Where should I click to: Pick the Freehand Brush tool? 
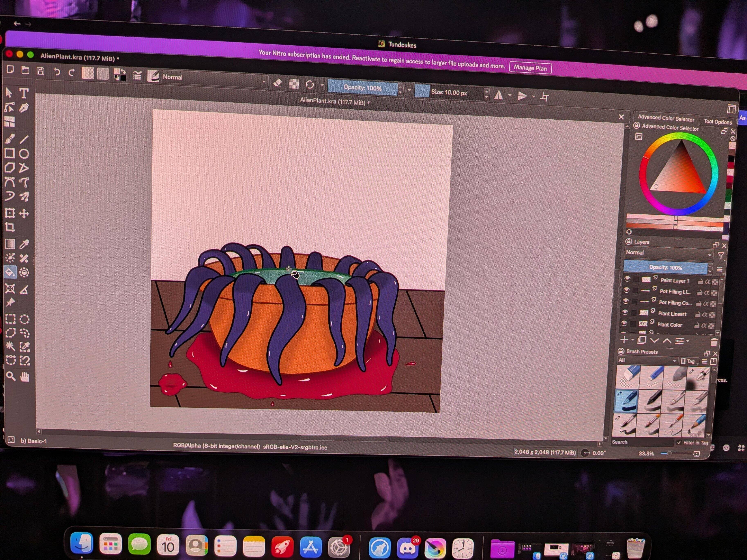point(9,139)
